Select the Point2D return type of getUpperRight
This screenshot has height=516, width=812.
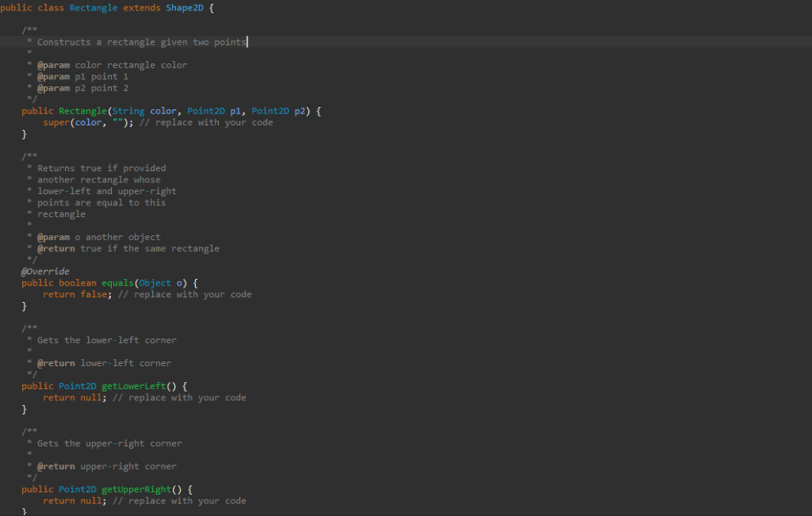77,489
